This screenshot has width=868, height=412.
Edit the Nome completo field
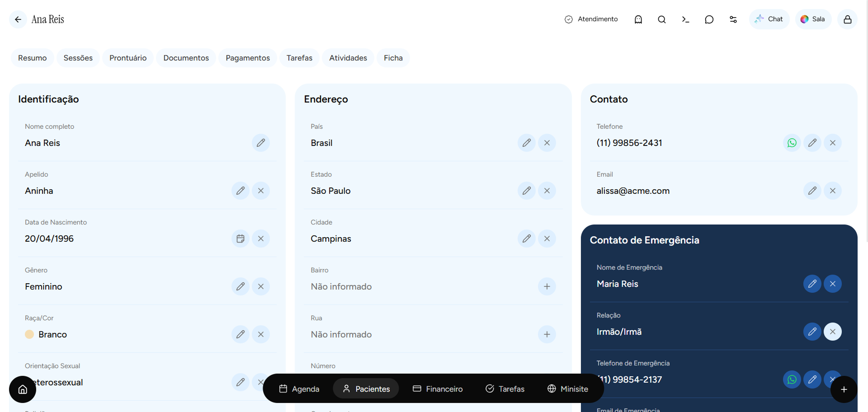[x=260, y=143]
